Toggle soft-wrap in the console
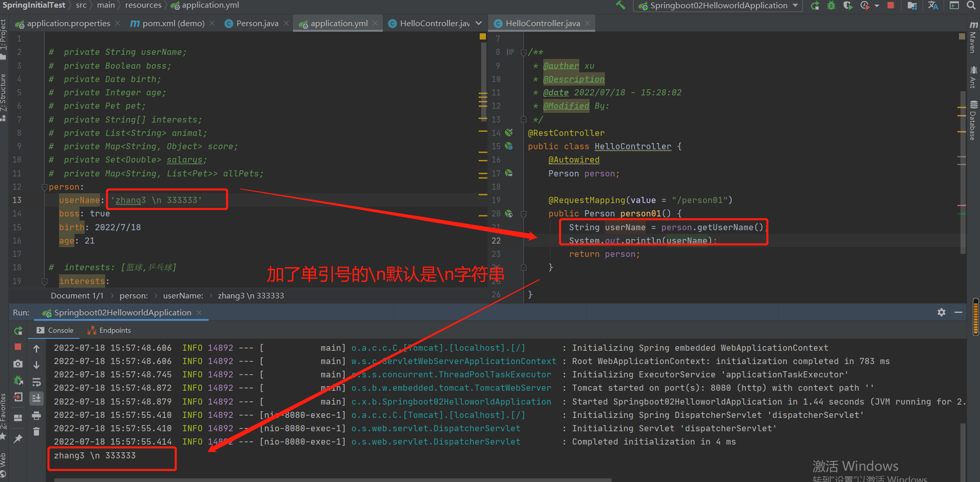980x482 pixels. [36, 382]
